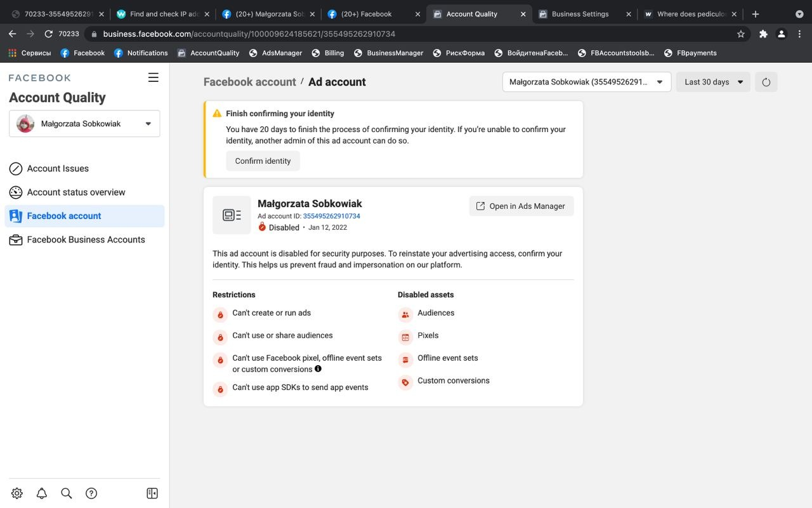The width and height of the screenshot is (812, 508).
Task: Click the Offline event sets icon
Action: (x=405, y=360)
